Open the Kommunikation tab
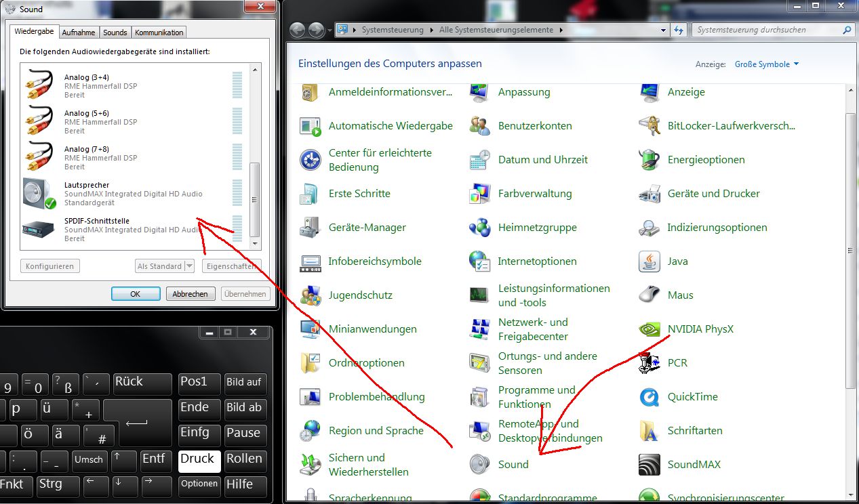The width and height of the screenshot is (859, 504). click(159, 33)
